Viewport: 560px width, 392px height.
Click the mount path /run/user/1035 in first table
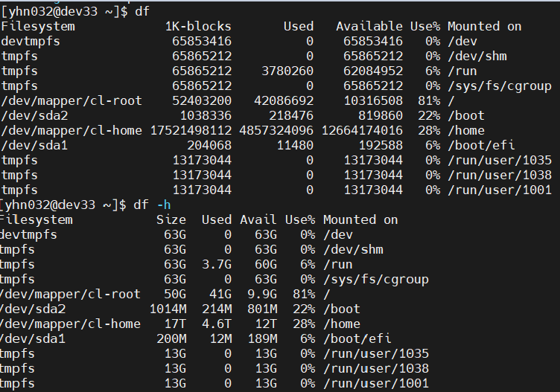point(500,160)
